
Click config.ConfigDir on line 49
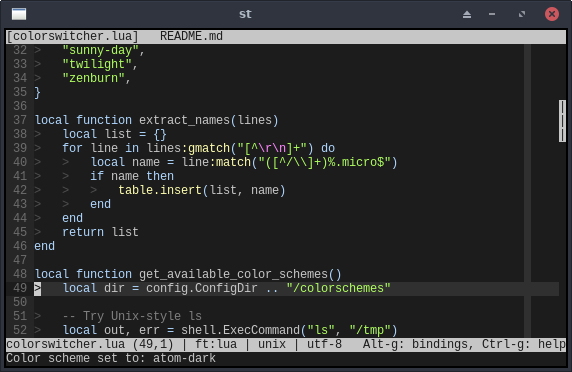coord(202,288)
